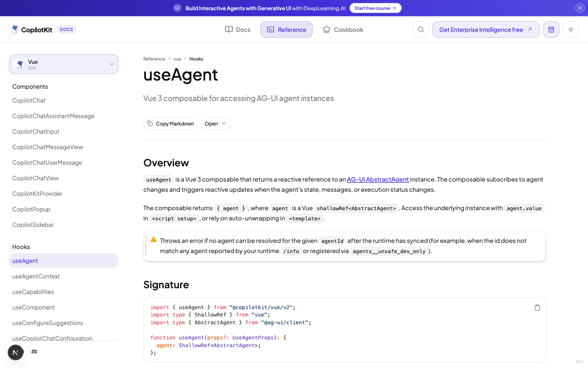The width and height of the screenshot is (588, 368).
Task: Click Get Enterprise Intelligence free
Action: (x=486, y=29)
